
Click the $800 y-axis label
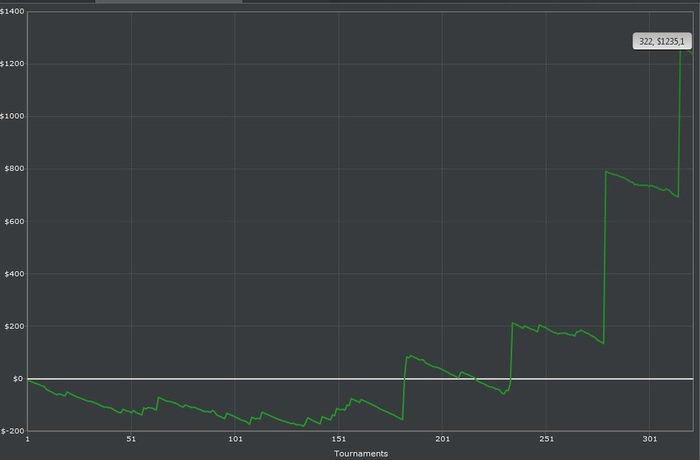coord(14,169)
